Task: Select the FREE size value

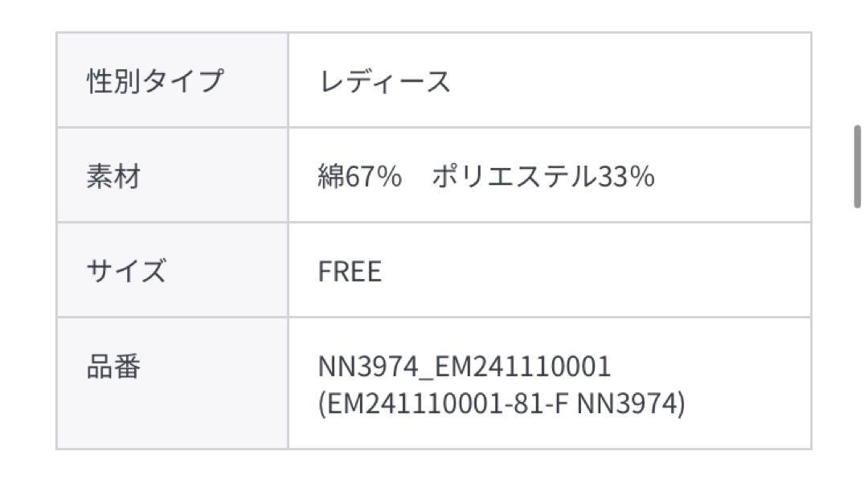Action: (350, 272)
